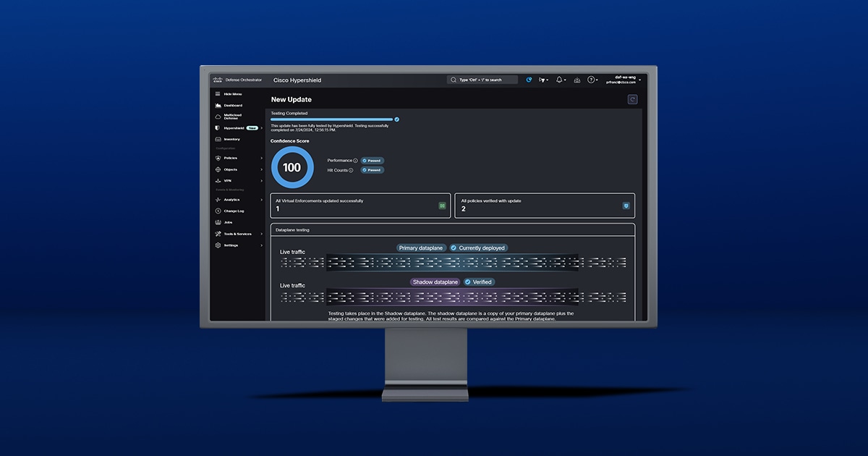Click the Hide Menu hamburger icon
Image resolution: width=868 pixels, height=456 pixels.
tap(218, 94)
